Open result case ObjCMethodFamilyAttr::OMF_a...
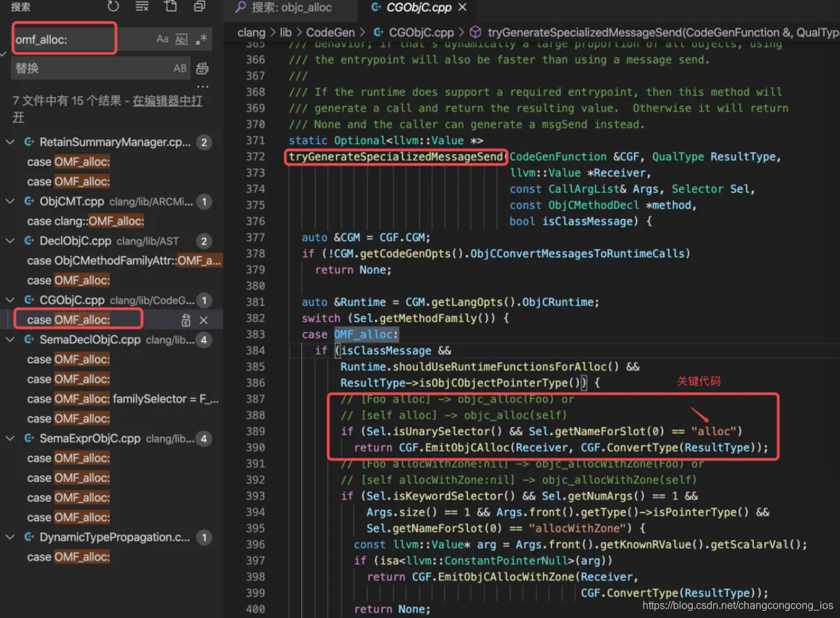 pyautogui.click(x=124, y=261)
